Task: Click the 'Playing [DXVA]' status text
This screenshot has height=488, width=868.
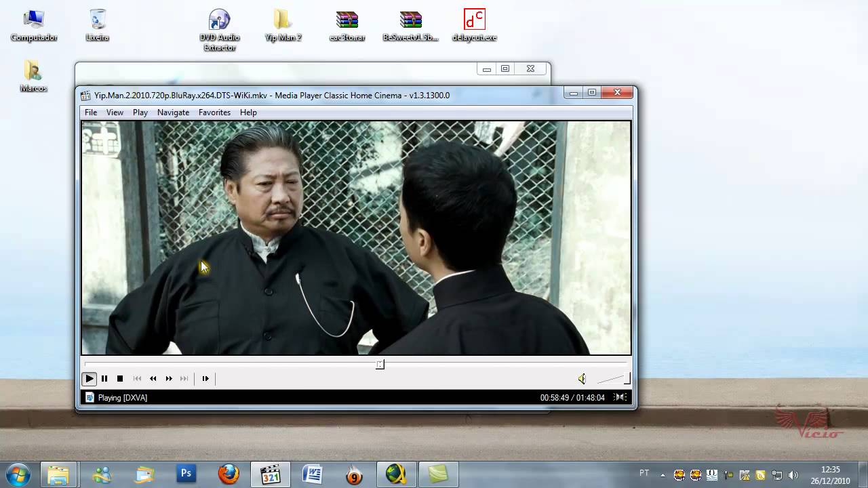Action: pyautogui.click(x=123, y=398)
